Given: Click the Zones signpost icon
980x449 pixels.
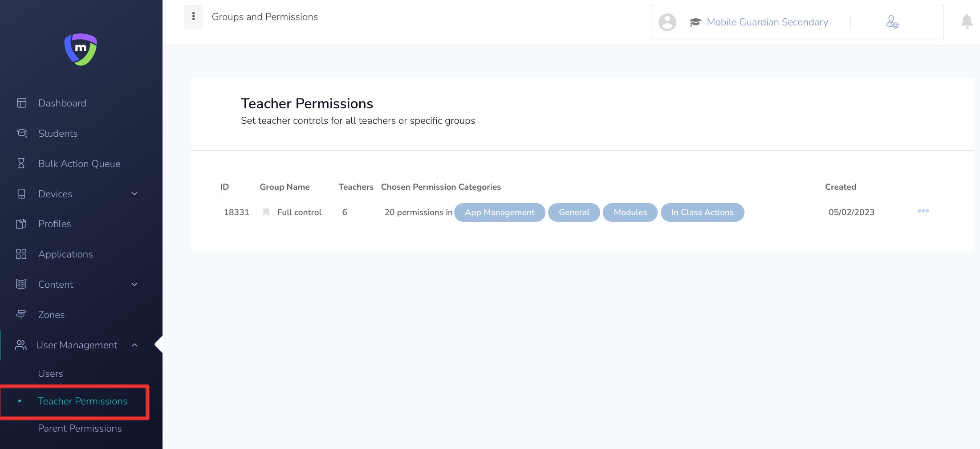Looking at the screenshot, I should (21, 314).
